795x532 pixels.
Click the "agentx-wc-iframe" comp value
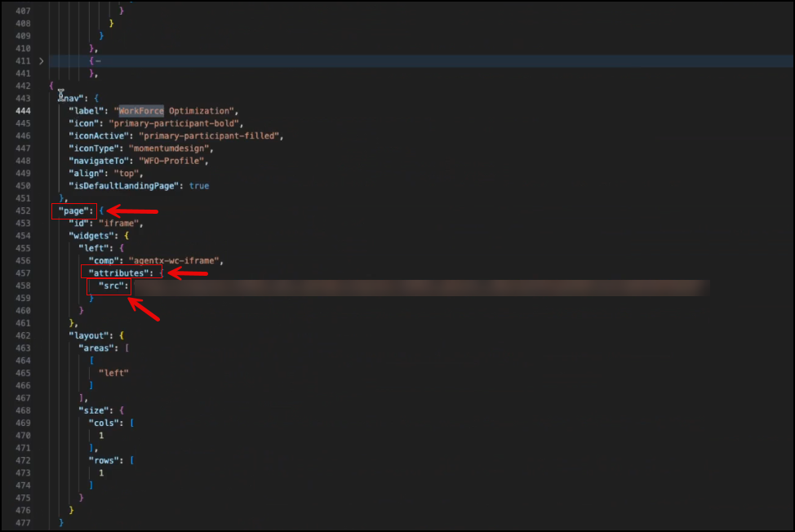tap(180, 260)
